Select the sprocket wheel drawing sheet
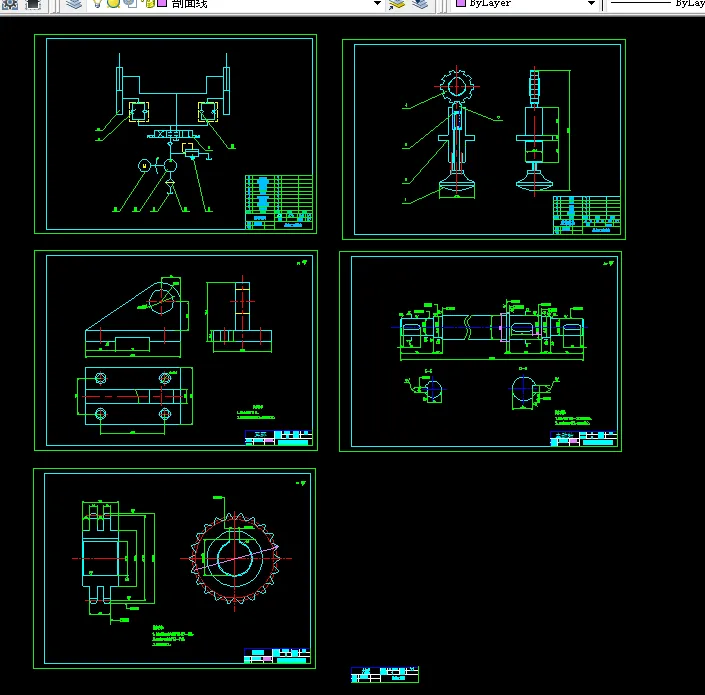The width and height of the screenshot is (705, 695). pyautogui.click(x=174, y=569)
